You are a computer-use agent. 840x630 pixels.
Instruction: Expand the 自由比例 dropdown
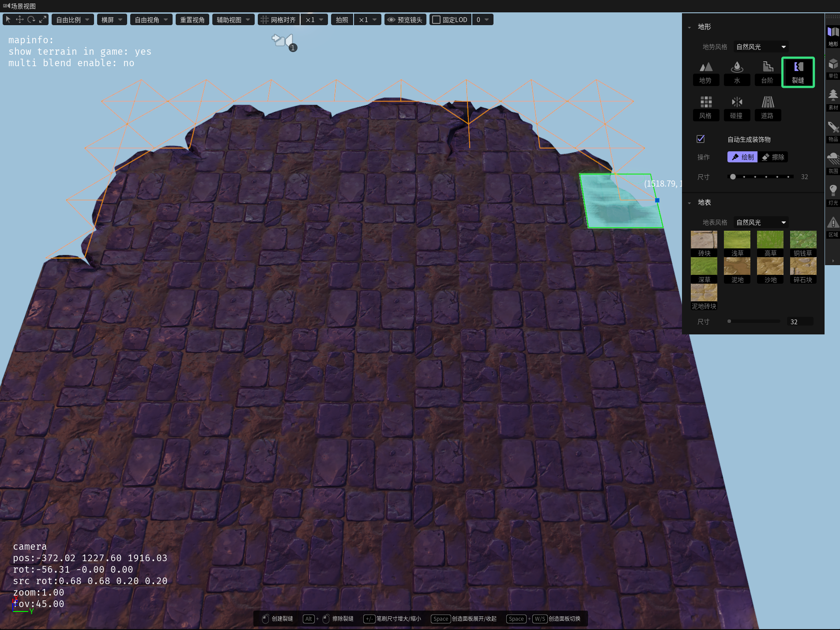73,20
